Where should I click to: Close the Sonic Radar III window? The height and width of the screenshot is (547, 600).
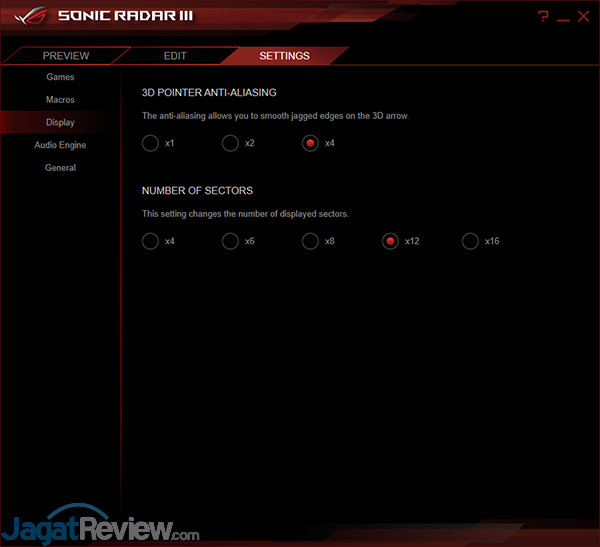click(584, 16)
